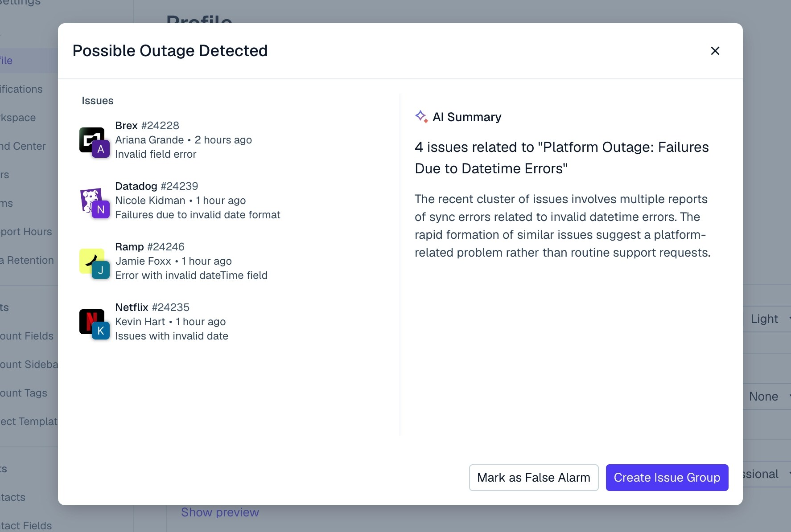Click the 'Possible Outage Detected' dialog title

click(170, 51)
